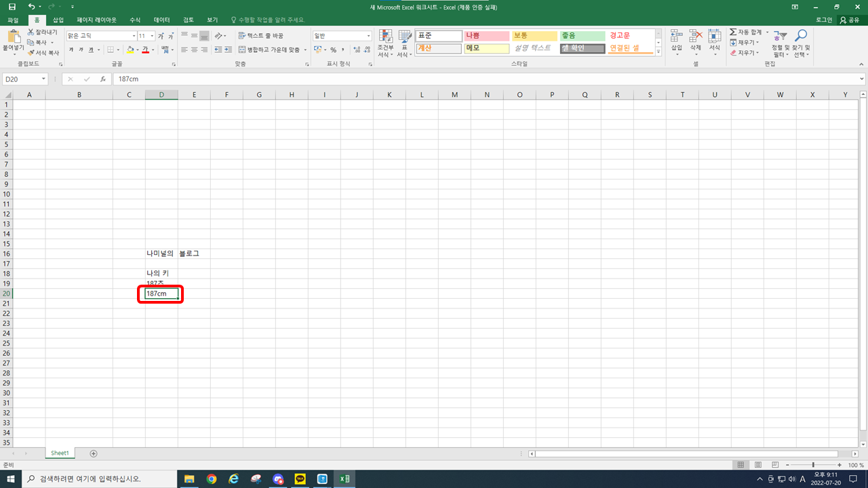Save the workbook with the floppy disk icon
Screen dimensions: 868x488
pos(12,6)
